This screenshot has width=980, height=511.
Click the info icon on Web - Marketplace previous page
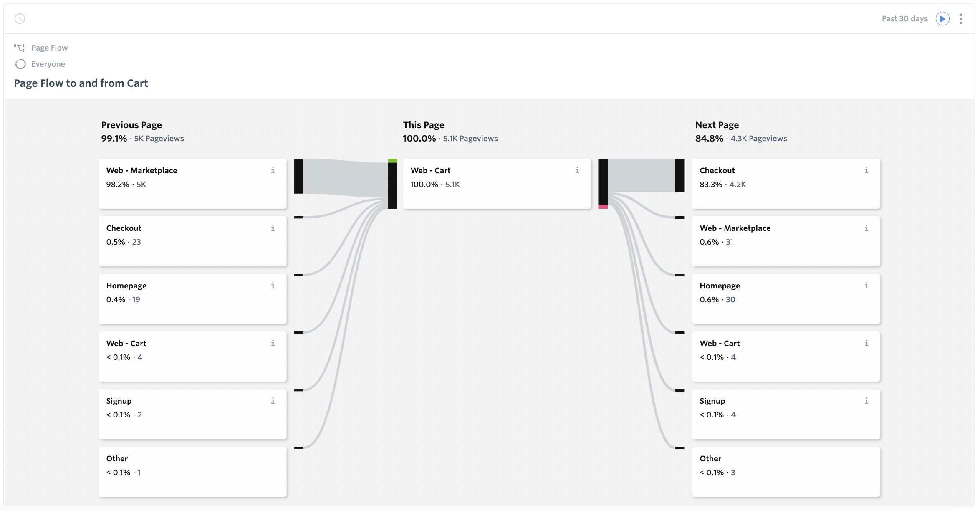coord(273,170)
